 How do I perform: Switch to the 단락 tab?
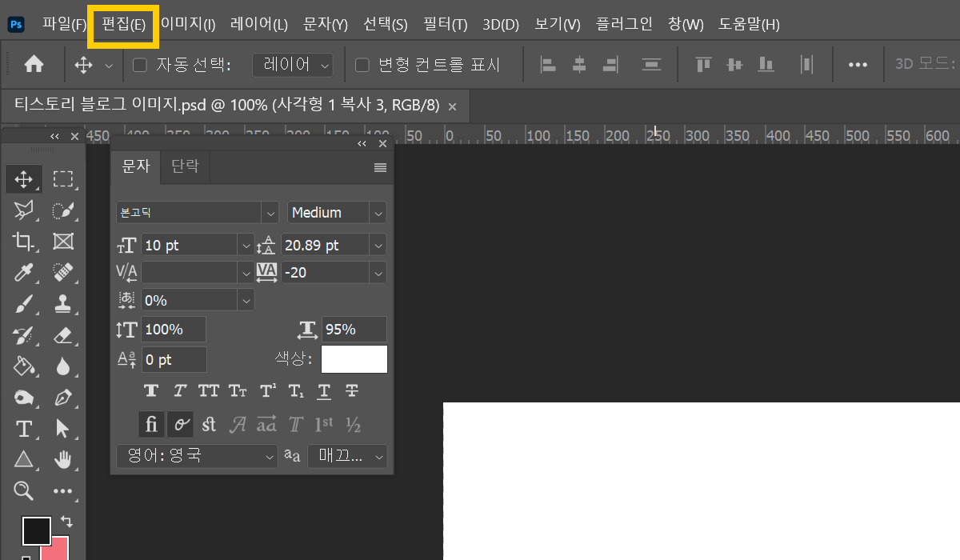[185, 166]
